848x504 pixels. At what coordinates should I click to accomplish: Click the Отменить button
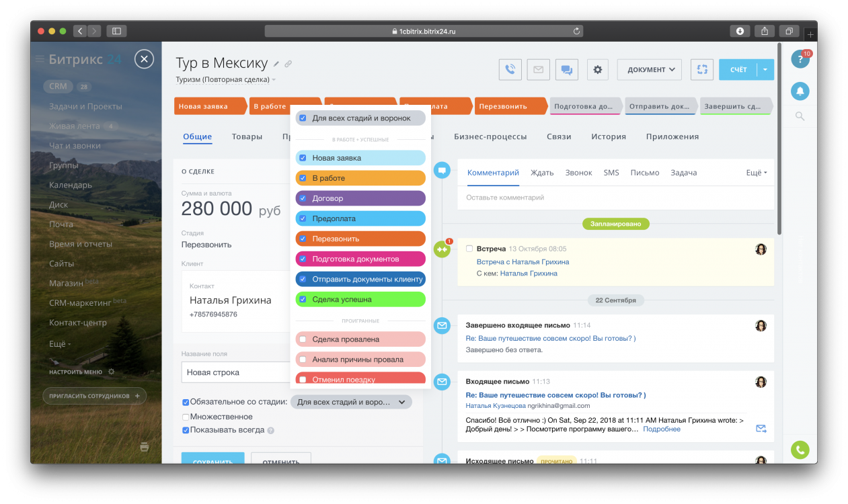coord(281,458)
